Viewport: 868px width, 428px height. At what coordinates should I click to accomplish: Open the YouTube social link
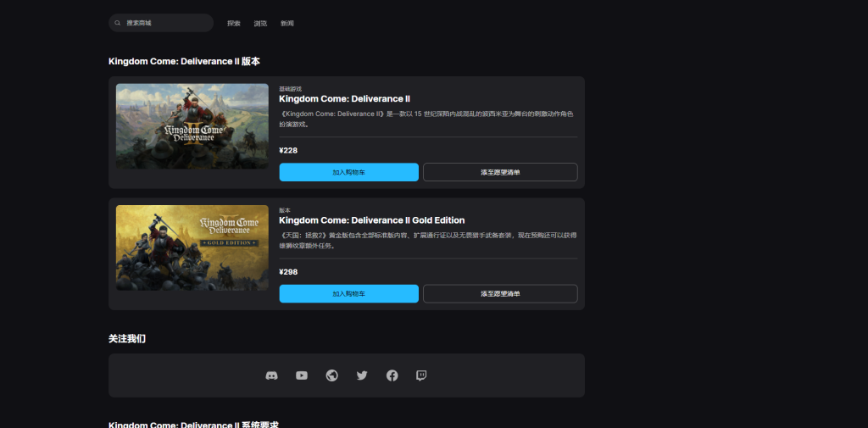click(x=302, y=375)
